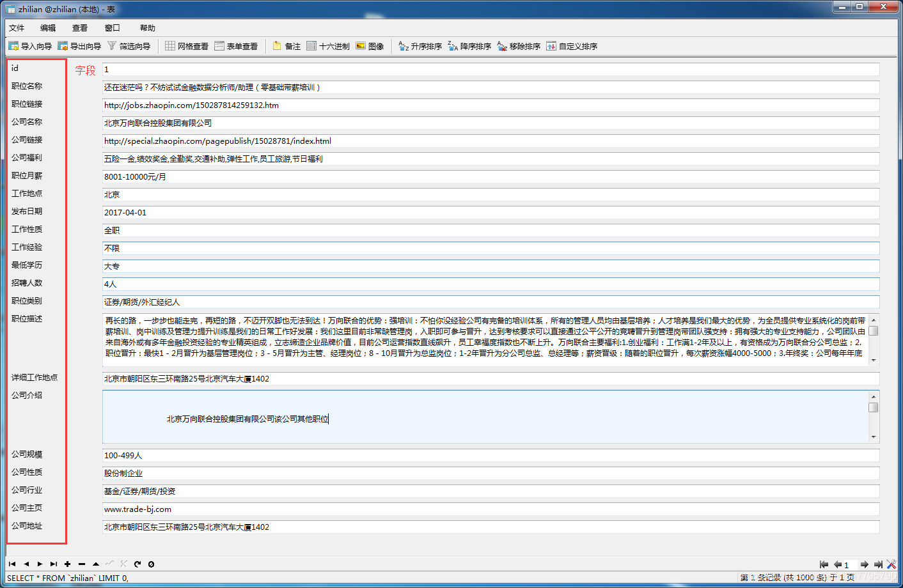The width and height of the screenshot is (903, 588).
Task: Go to last page arrow at bottom right
Action: 878,564
